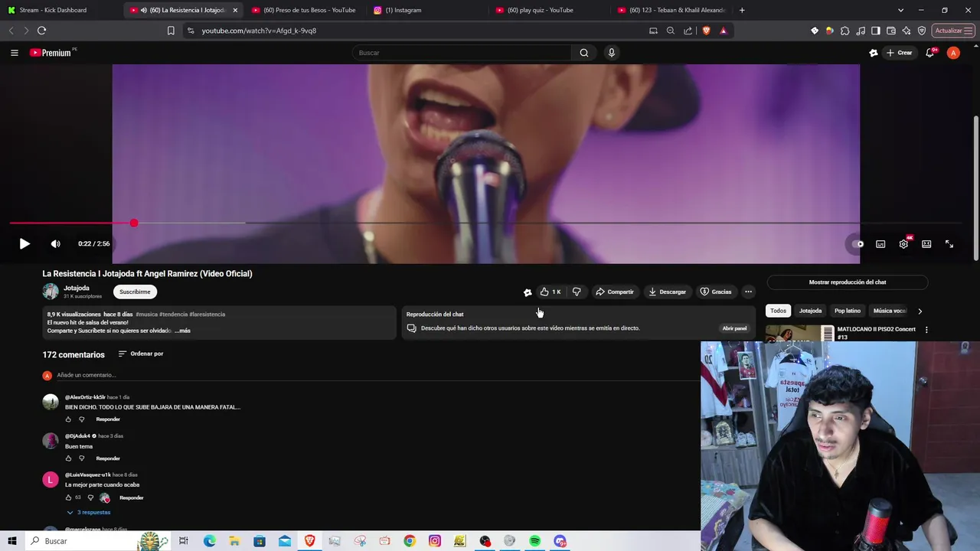980x551 pixels.
Task: Click Compartir share button
Action: (x=615, y=292)
